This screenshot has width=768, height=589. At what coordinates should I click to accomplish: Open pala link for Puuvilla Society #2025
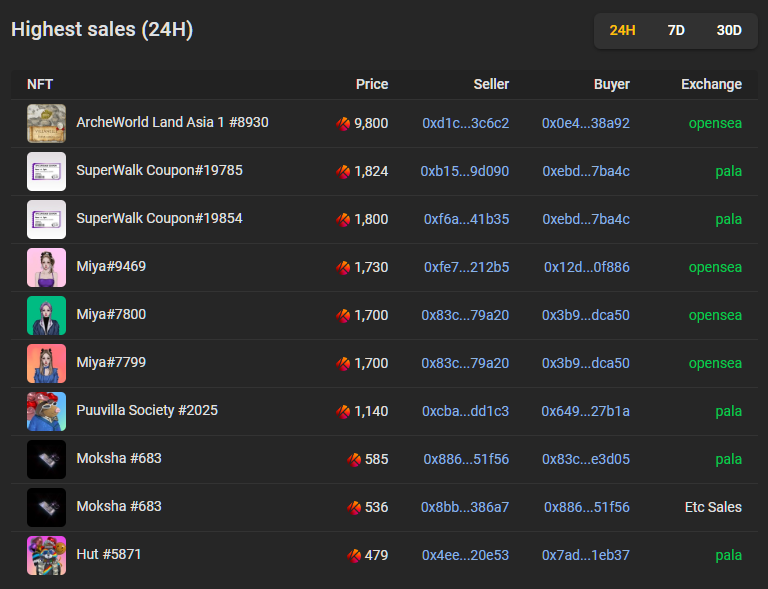[728, 411]
